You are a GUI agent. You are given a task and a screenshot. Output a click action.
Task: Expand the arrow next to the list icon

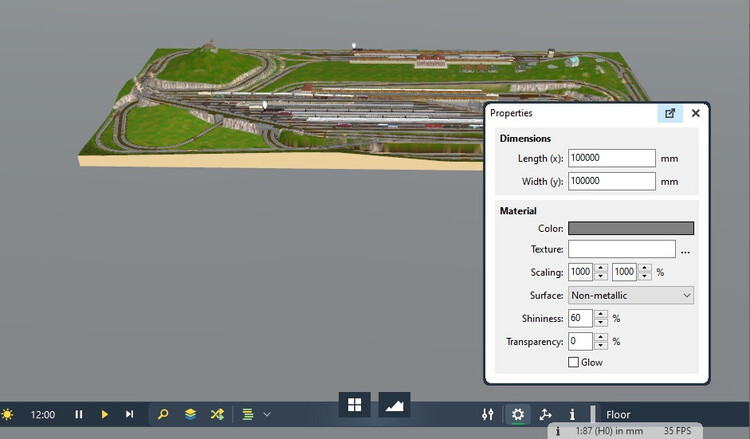coord(267,414)
